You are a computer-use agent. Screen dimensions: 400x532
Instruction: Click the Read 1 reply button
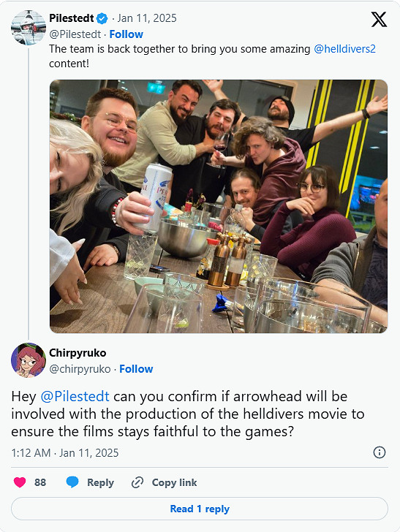pos(200,509)
